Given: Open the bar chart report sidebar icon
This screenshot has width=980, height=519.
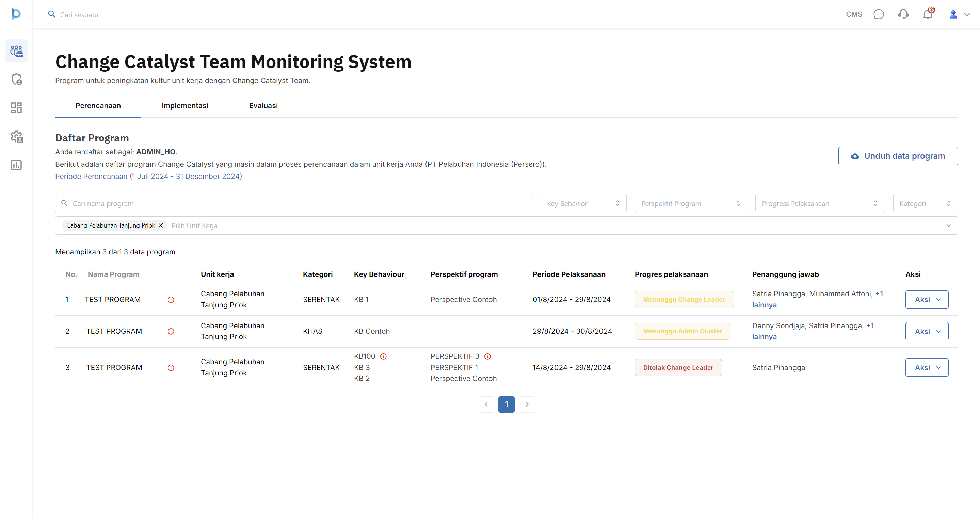Looking at the screenshot, I should [x=16, y=165].
